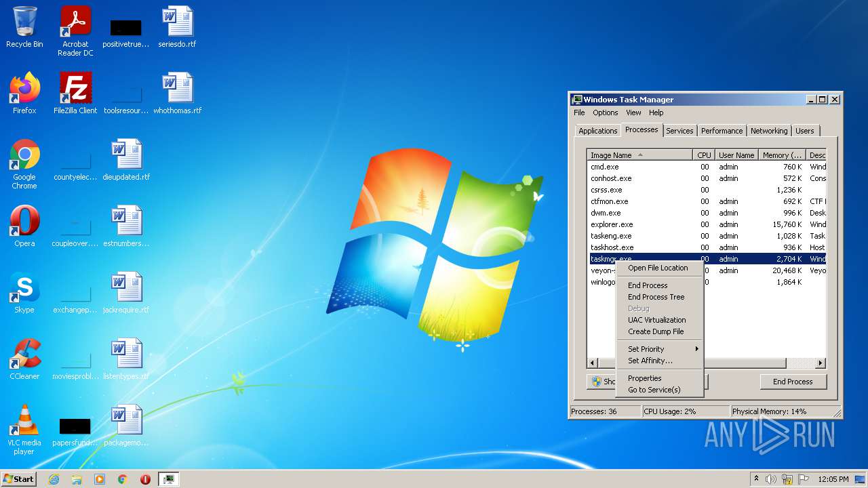Screen dimensions: 868x488
Task: Open the Recycle Bin desktop icon
Action: 24,27
